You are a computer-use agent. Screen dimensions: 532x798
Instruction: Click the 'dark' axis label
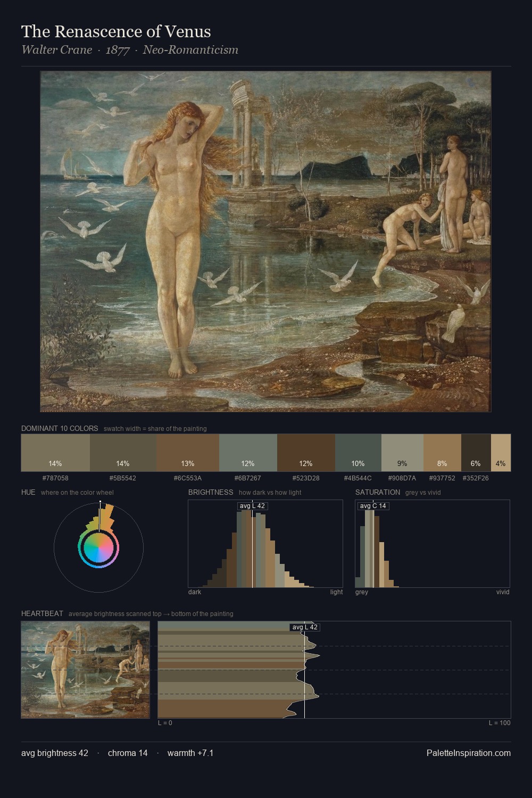point(195,592)
